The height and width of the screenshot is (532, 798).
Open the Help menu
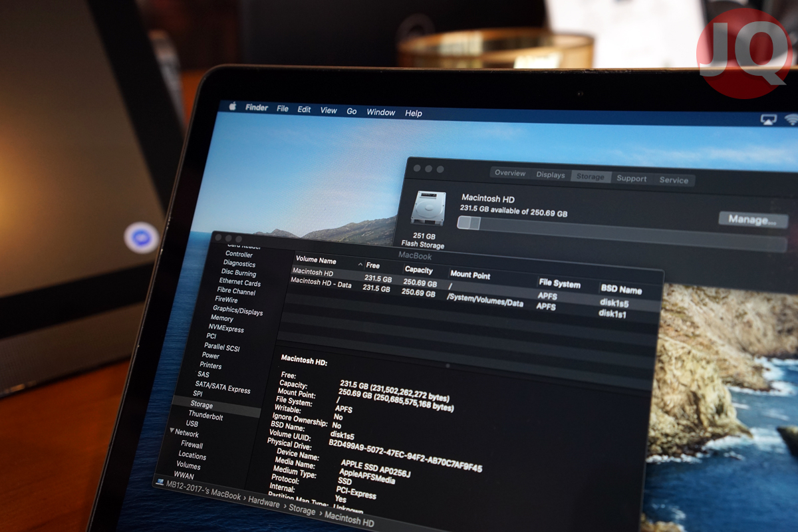click(414, 114)
